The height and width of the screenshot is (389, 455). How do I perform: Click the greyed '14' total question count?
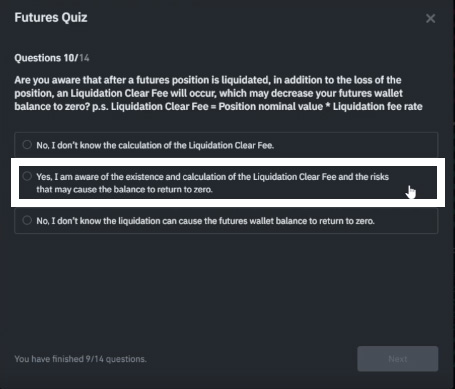click(x=84, y=58)
